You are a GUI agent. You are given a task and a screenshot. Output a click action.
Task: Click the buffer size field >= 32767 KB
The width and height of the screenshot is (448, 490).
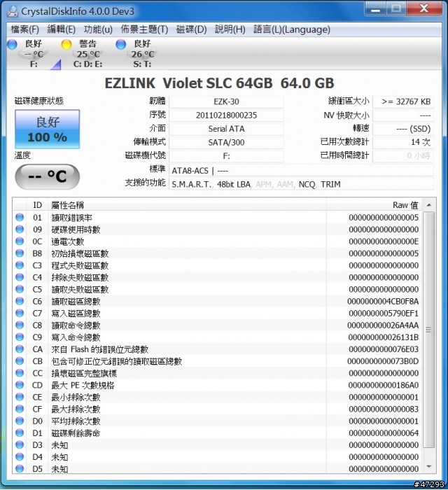403,101
